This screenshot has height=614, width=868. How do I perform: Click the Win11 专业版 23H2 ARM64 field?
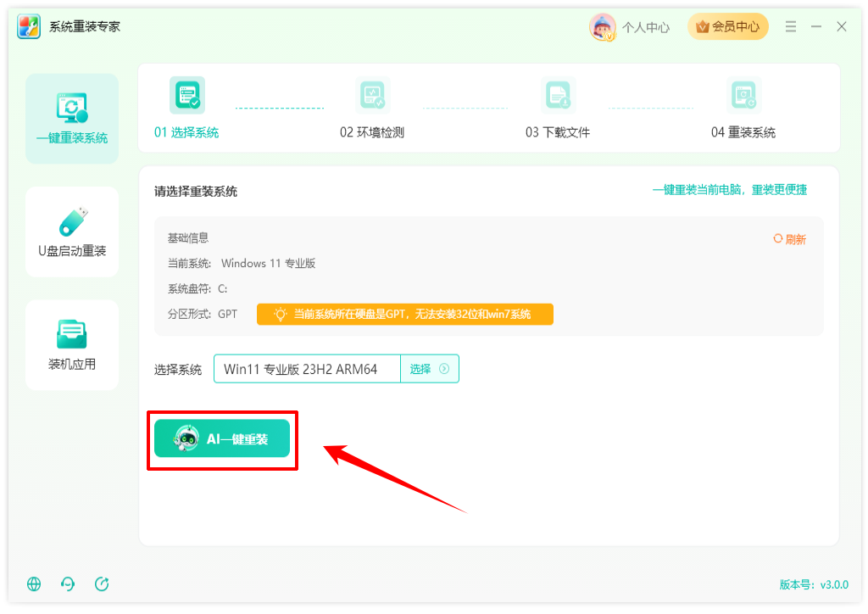[307, 369]
